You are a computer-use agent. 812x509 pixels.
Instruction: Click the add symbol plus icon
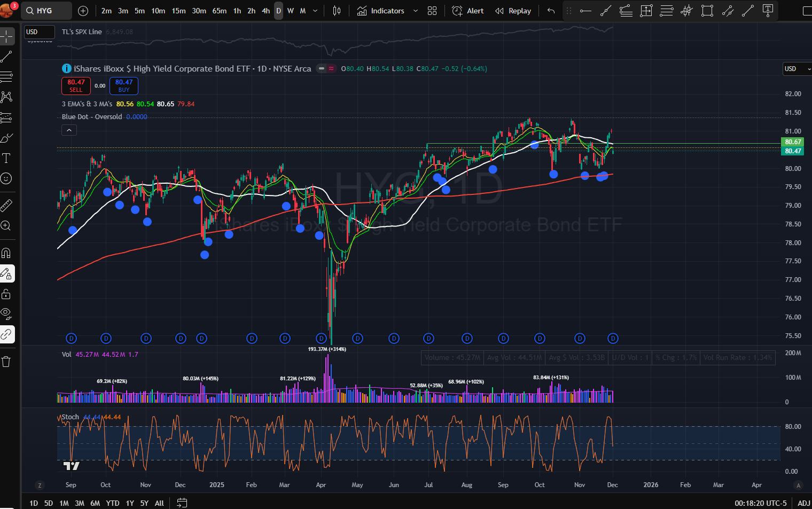83,11
